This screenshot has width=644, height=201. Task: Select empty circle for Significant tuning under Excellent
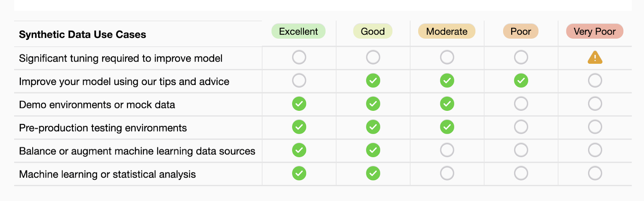[x=299, y=57]
